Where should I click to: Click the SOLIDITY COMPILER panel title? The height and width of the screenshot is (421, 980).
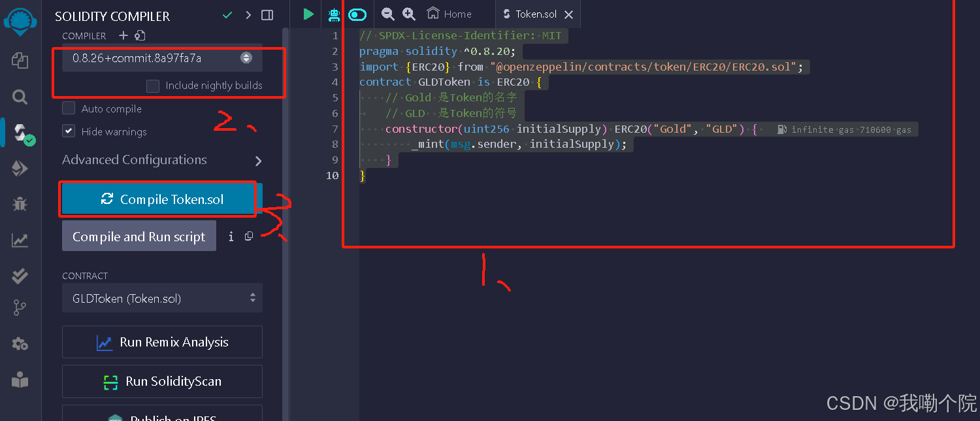pos(112,16)
